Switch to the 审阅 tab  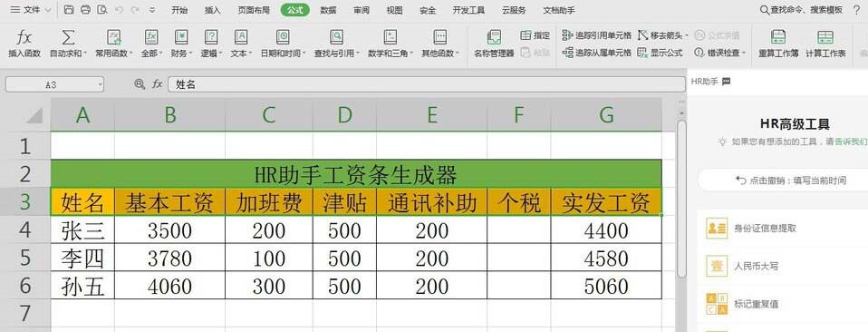[362, 10]
